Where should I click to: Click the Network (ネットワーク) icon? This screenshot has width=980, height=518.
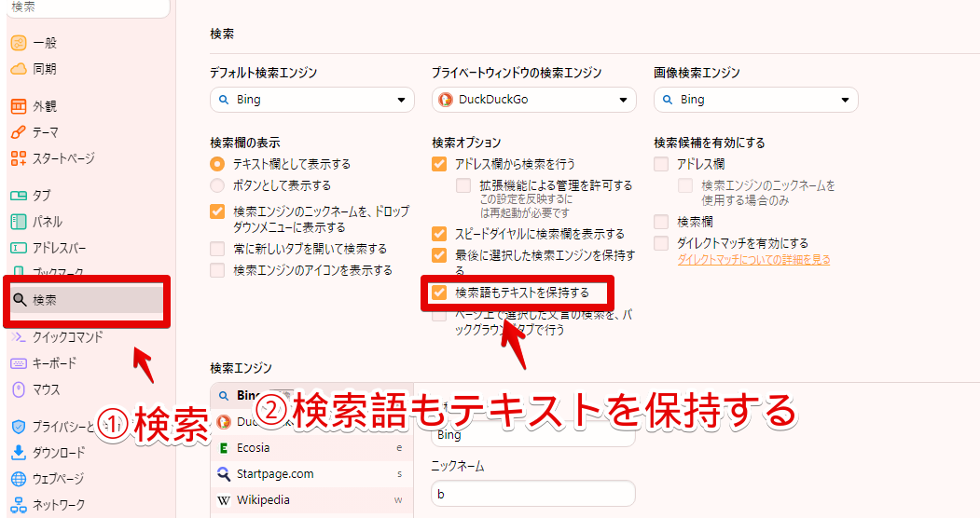pos(19,505)
